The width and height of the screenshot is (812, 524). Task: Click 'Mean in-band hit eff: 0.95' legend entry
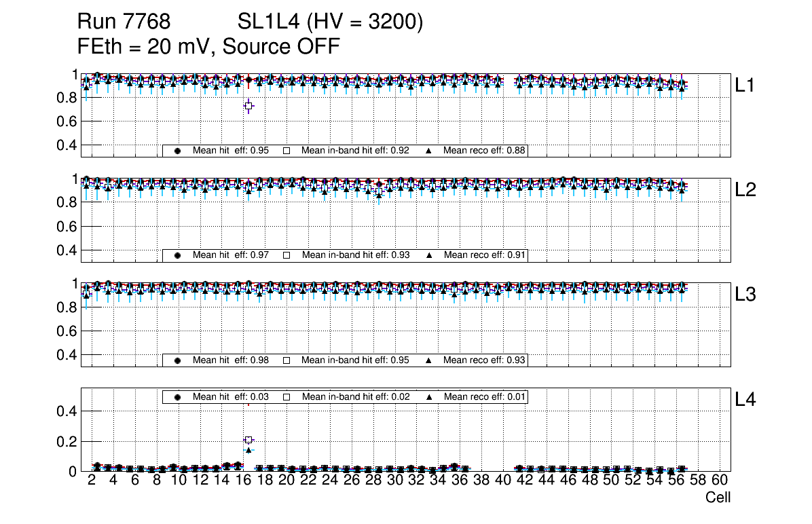click(x=355, y=360)
